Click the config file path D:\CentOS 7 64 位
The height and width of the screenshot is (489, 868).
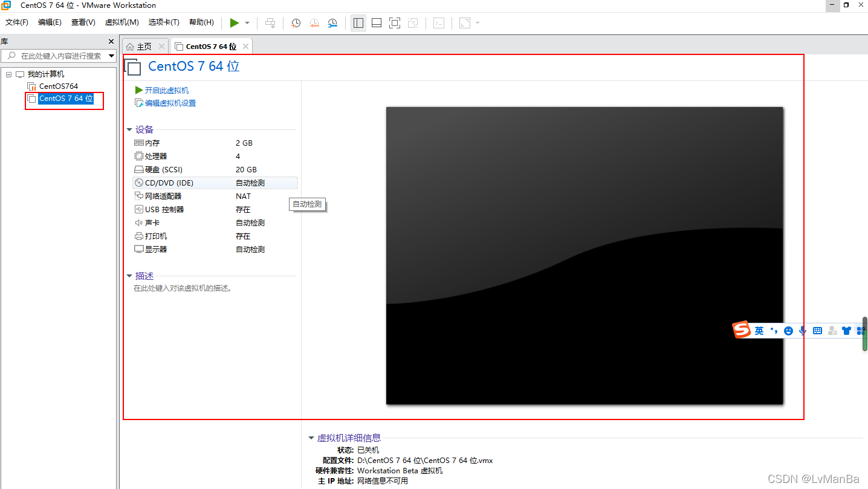coord(425,461)
